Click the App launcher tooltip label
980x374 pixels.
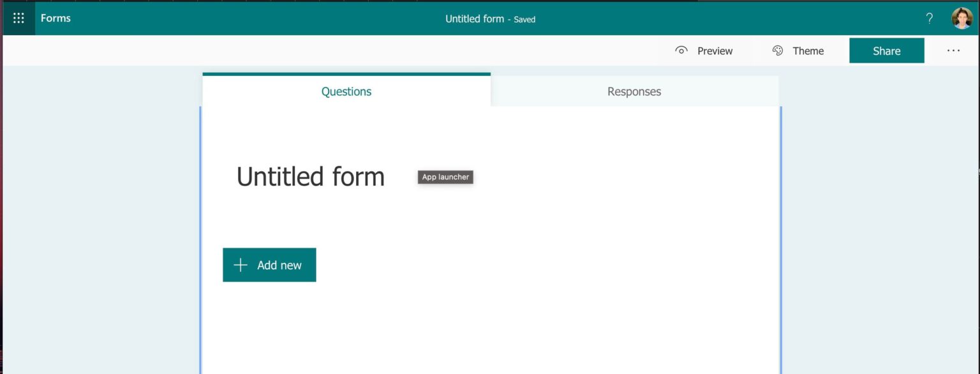click(x=445, y=177)
